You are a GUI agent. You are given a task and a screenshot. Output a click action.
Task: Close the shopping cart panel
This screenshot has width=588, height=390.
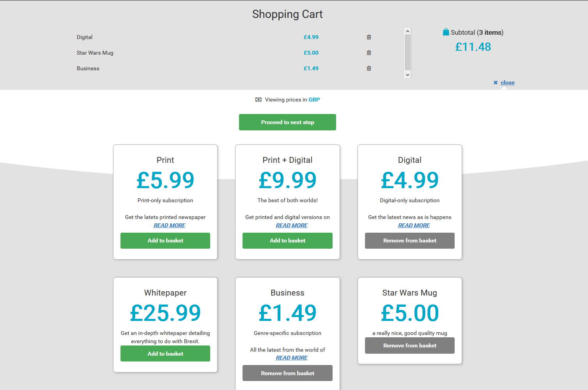point(507,82)
